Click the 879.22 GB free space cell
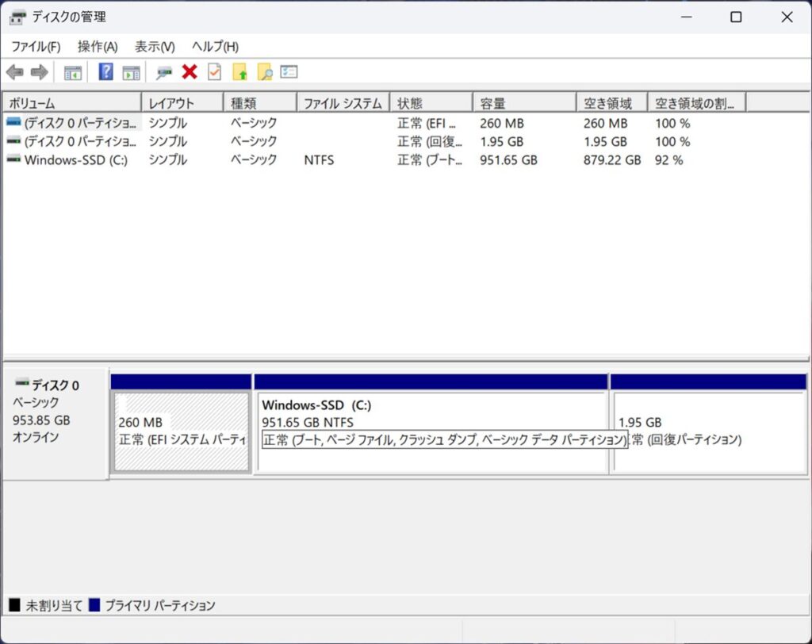Screen dimensions: 812x644 (x=612, y=159)
